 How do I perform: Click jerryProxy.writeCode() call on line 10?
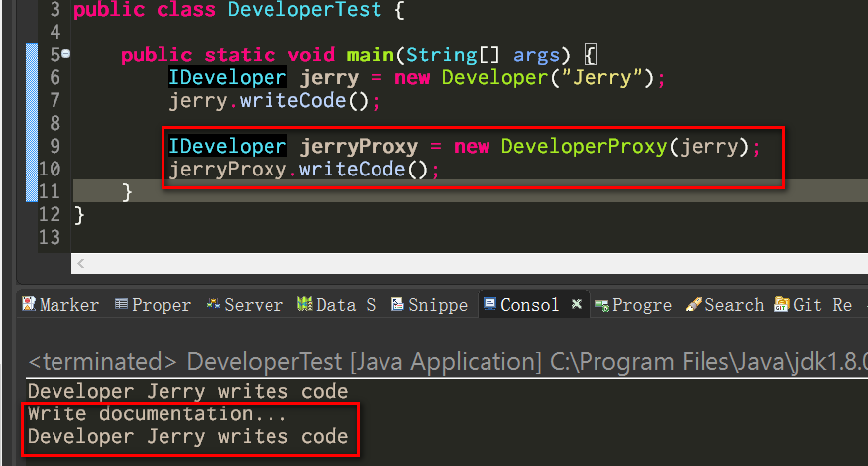coord(298,169)
